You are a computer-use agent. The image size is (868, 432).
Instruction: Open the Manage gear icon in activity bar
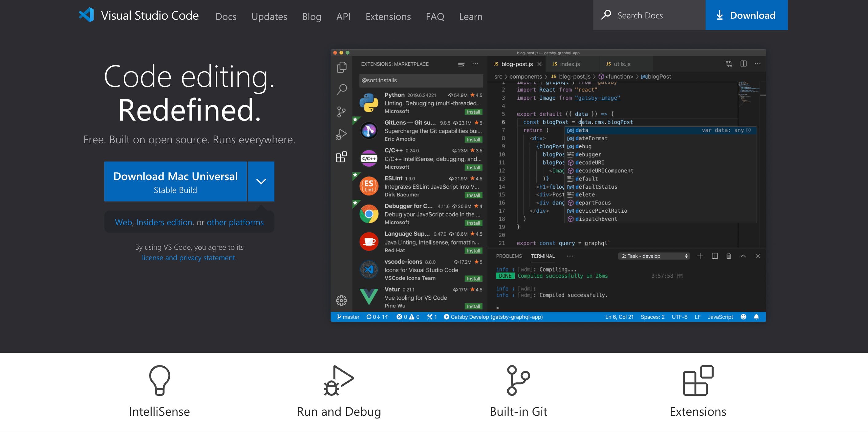pyautogui.click(x=341, y=300)
